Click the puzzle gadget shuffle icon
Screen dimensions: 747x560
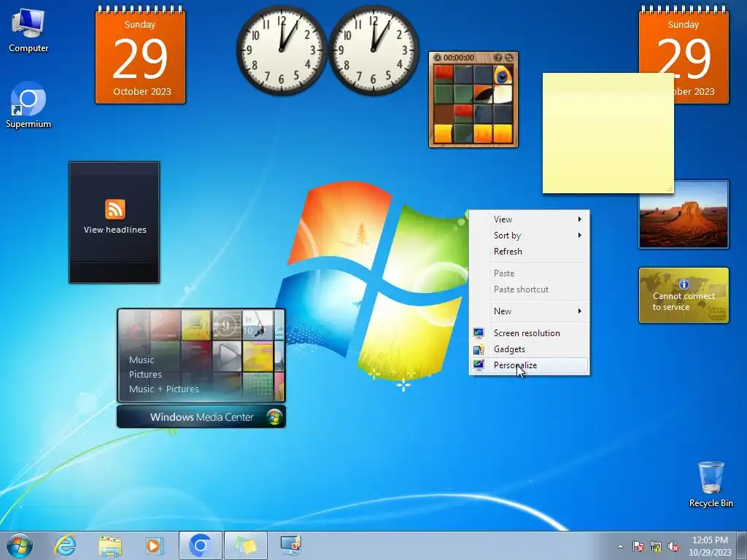[509, 58]
